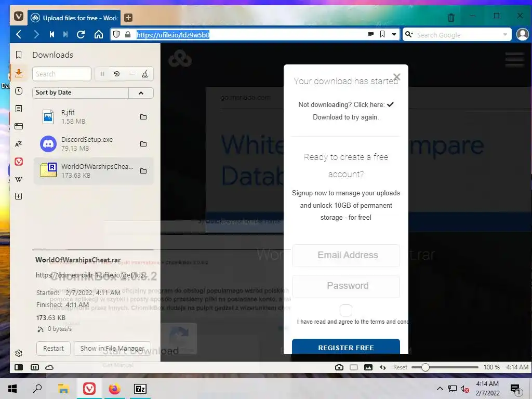Go back to previous page
Screen dimensions: 532x399
[19, 34]
